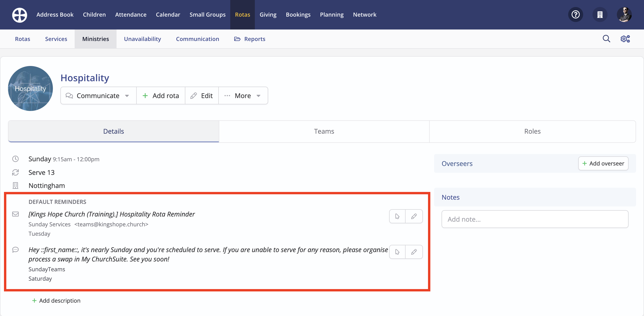Click the pencil icon to edit the email reminder
Viewport: 644px width, 316px height.
point(414,217)
